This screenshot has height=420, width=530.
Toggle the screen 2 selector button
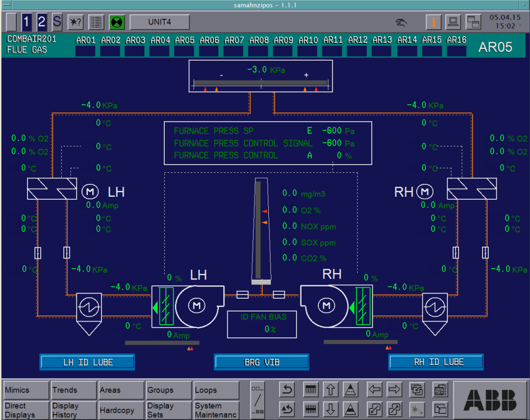(x=42, y=22)
